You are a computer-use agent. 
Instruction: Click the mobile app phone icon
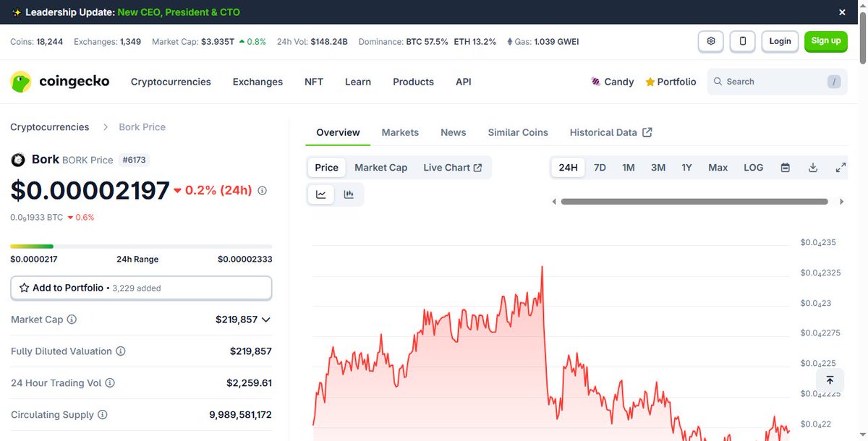click(743, 41)
